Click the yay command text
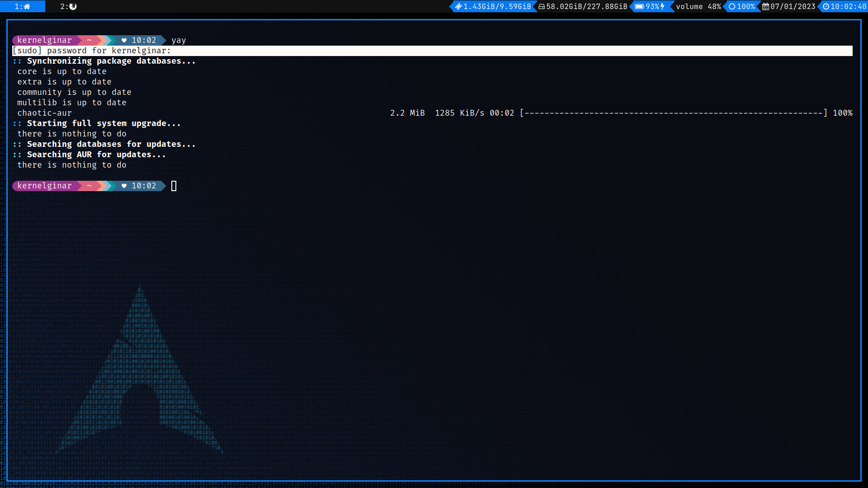 click(179, 40)
